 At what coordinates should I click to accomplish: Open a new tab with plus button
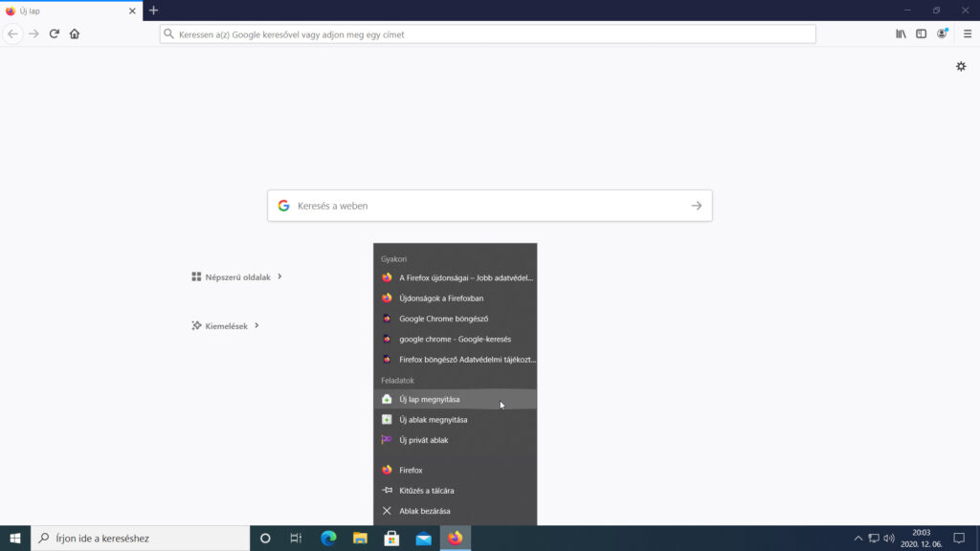pyautogui.click(x=154, y=11)
